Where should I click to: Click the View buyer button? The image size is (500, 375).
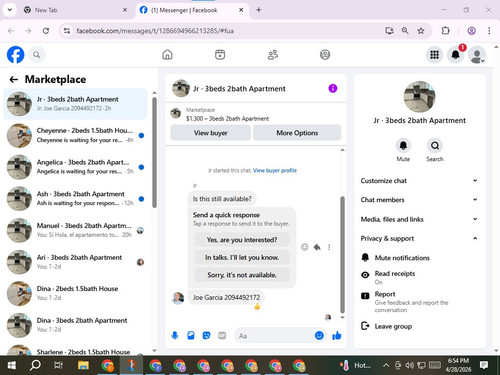pyautogui.click(x=211, y=133)
